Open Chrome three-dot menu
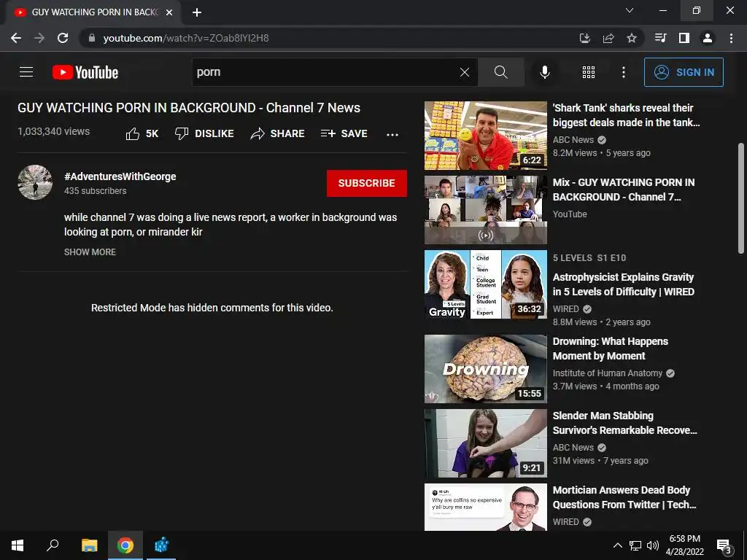 (731, 38)
